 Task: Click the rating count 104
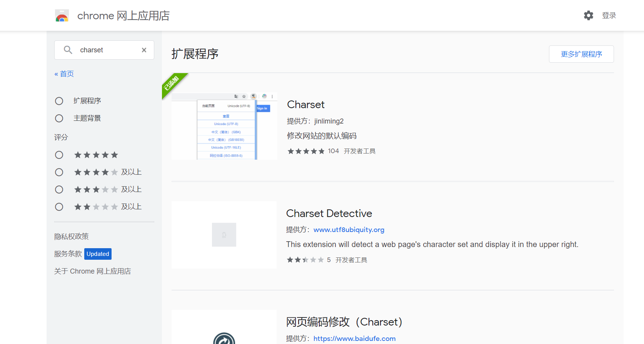[x=333, y=151]
